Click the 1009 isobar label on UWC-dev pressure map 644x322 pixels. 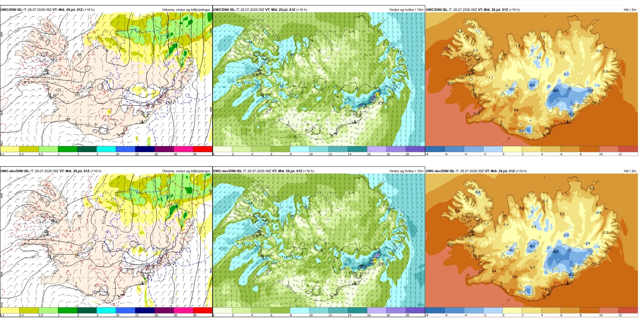coord(200,230)
